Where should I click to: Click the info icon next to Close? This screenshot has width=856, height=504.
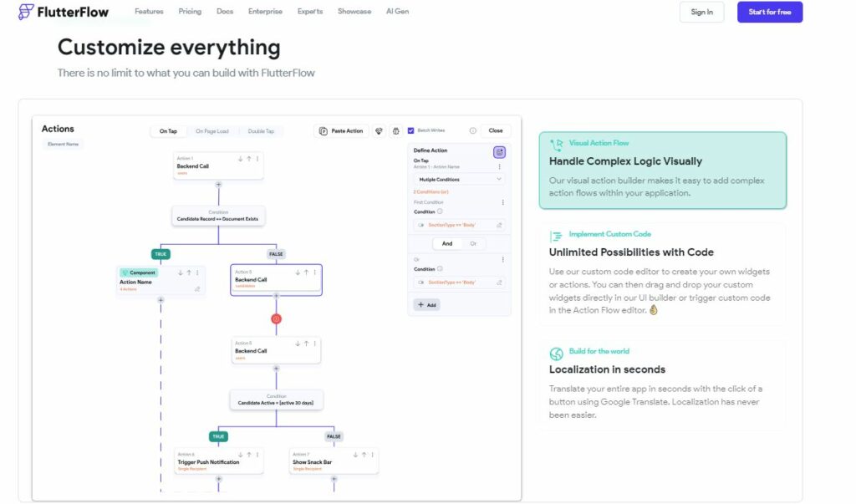click(x=473, y=131)
